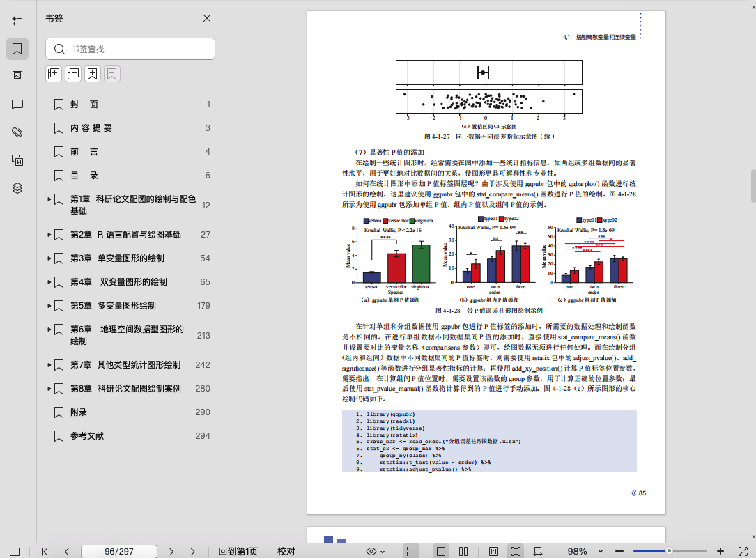756x558 pixels.
Task: Open the Word export panel icon
Action: [17, 160]
